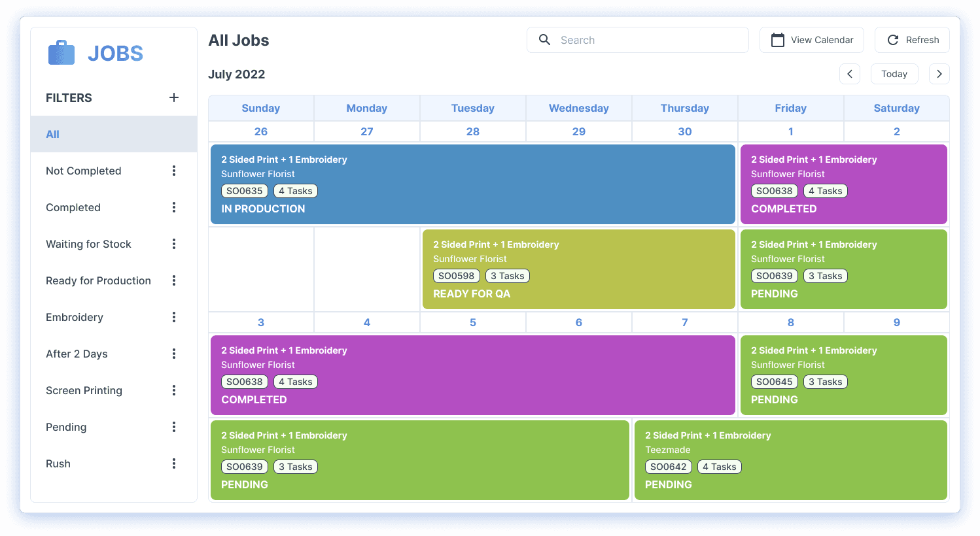Click the three-dot menu beside Rush
980x536 pixels.
point(174,463)
